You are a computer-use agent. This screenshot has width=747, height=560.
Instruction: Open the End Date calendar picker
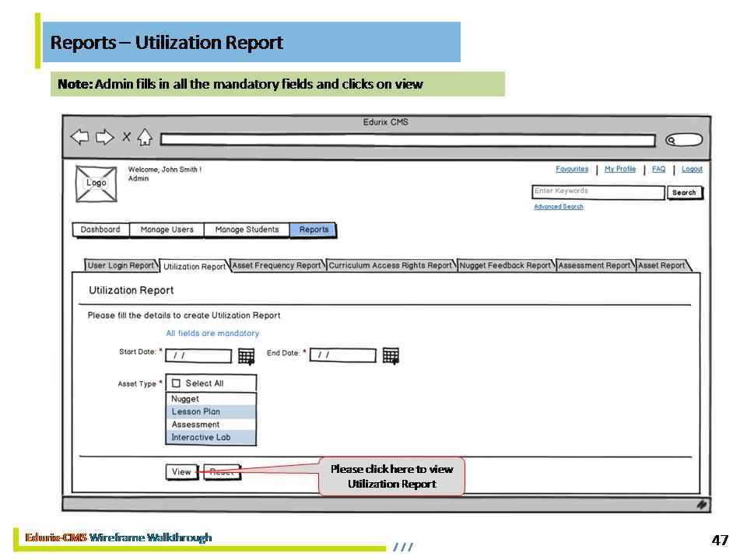391,355
